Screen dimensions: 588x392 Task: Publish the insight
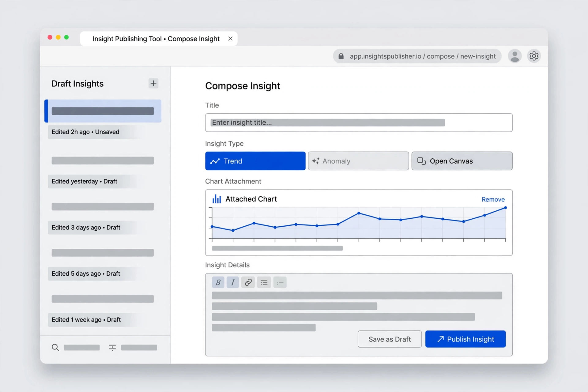(466, 339)
